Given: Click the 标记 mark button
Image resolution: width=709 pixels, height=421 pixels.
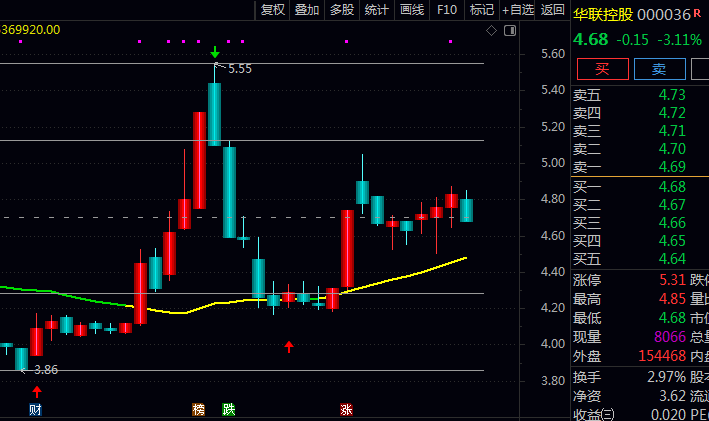Looking at the screenshot, I should tap(482, 9).
